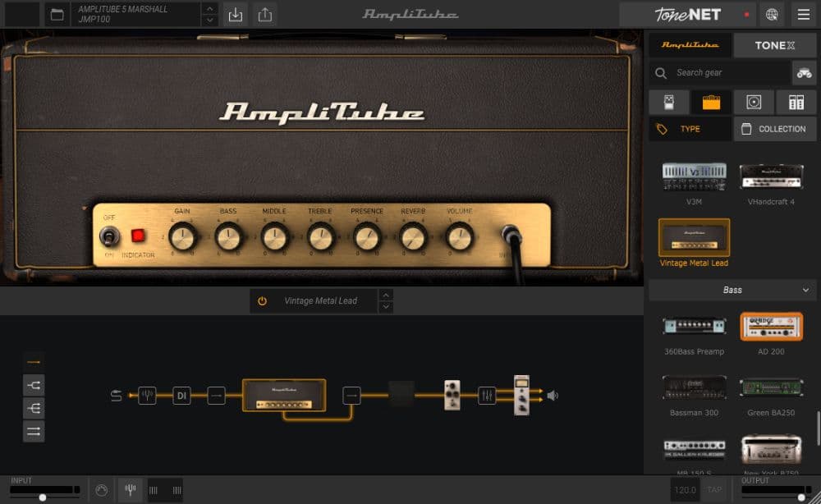Flip the amp OFF/ON power switch
Screen dimensions: 821x504
tap(109, 236)
